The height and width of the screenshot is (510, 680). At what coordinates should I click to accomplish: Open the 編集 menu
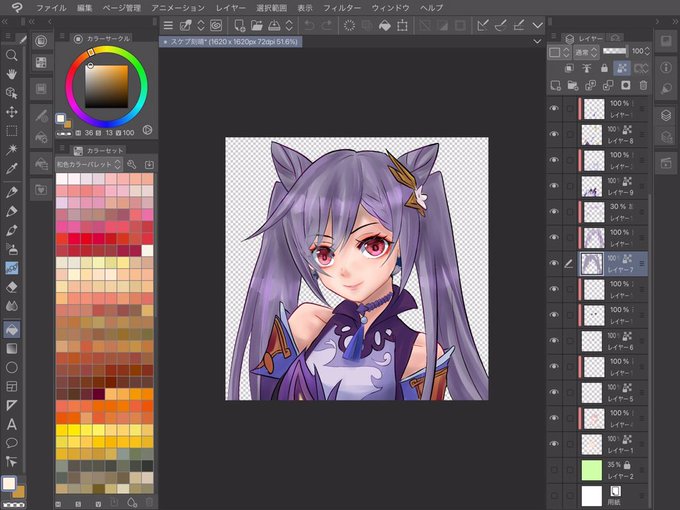tap(85, 8)
